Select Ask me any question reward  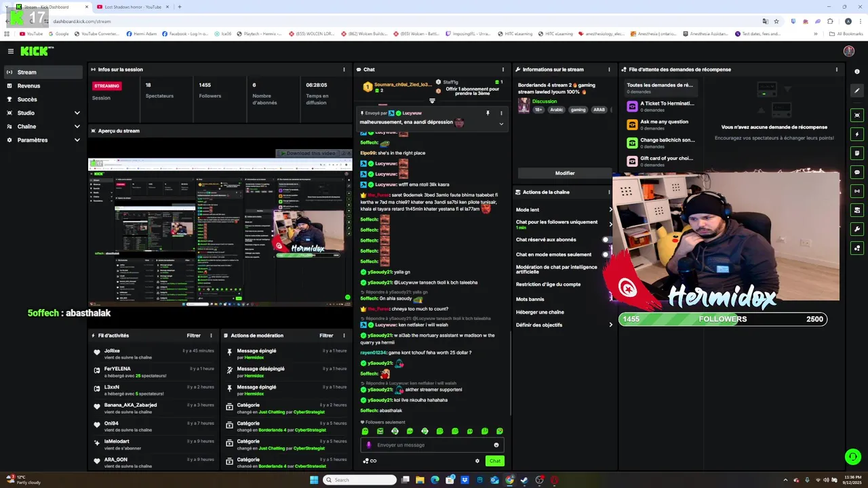[660, 124]
